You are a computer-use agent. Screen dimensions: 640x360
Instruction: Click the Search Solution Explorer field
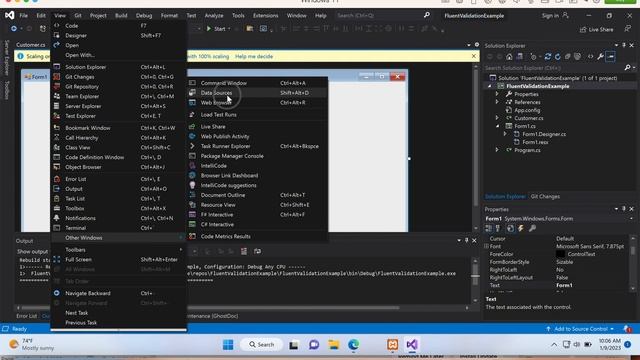[554, 68]
